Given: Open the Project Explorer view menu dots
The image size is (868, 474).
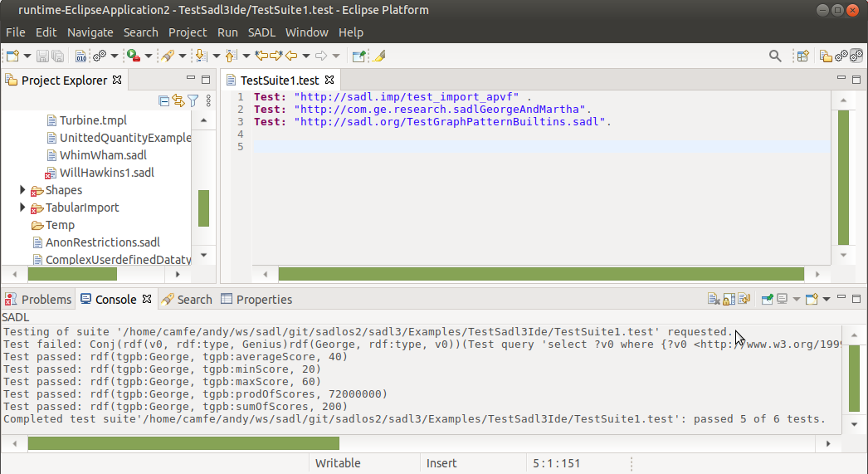Looking at the screenshot, I should pos(208,100).
